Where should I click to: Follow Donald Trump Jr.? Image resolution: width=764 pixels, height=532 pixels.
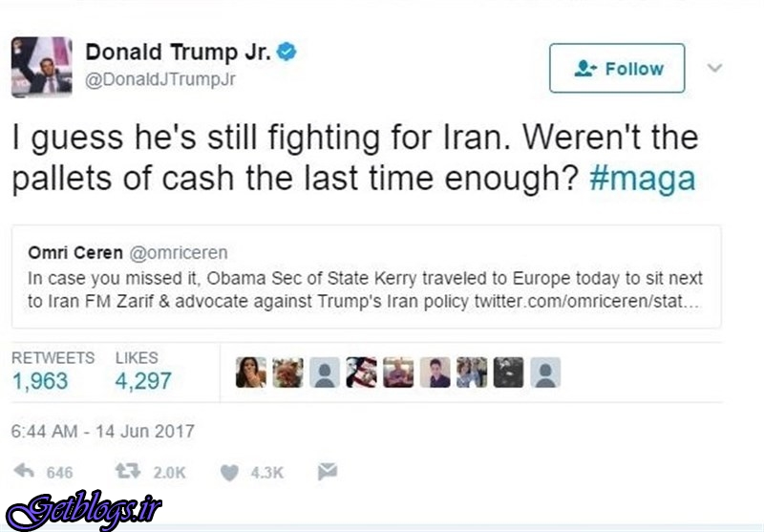click(x=617, y=68)
